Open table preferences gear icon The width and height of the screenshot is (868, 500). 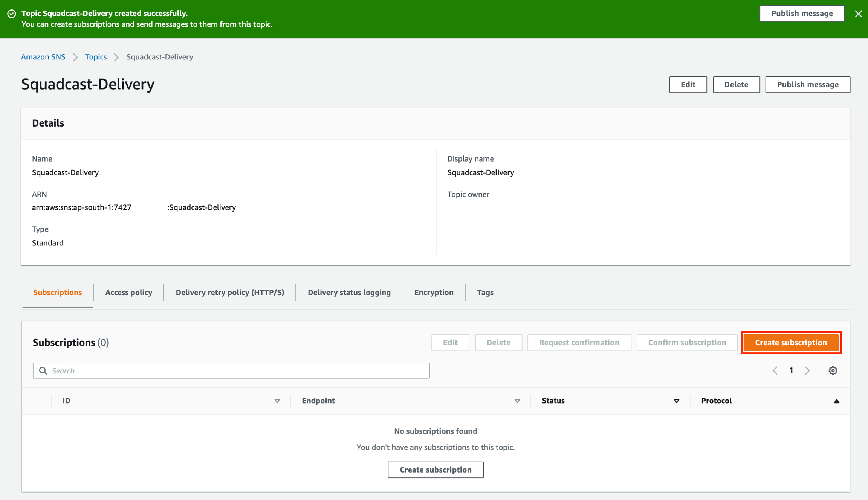(x=833, y=370)
